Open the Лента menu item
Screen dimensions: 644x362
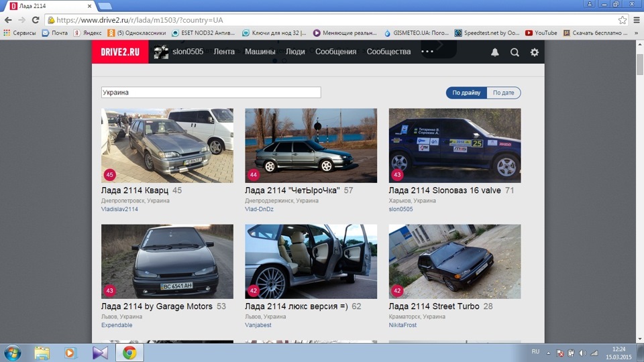(224, 52)
